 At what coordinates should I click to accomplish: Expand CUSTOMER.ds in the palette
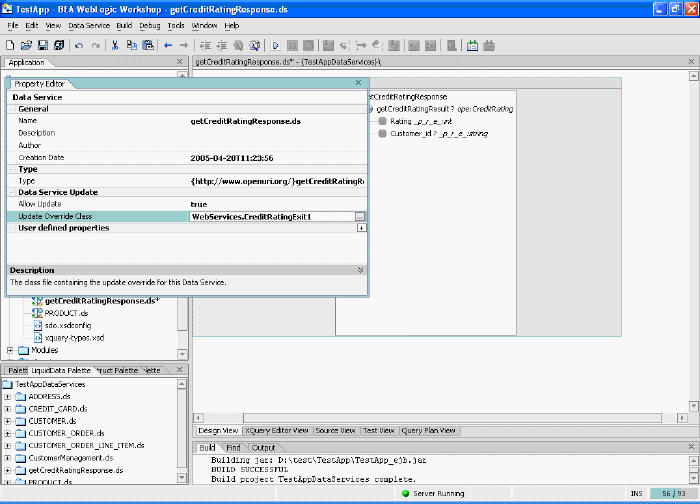click(8, 421)
